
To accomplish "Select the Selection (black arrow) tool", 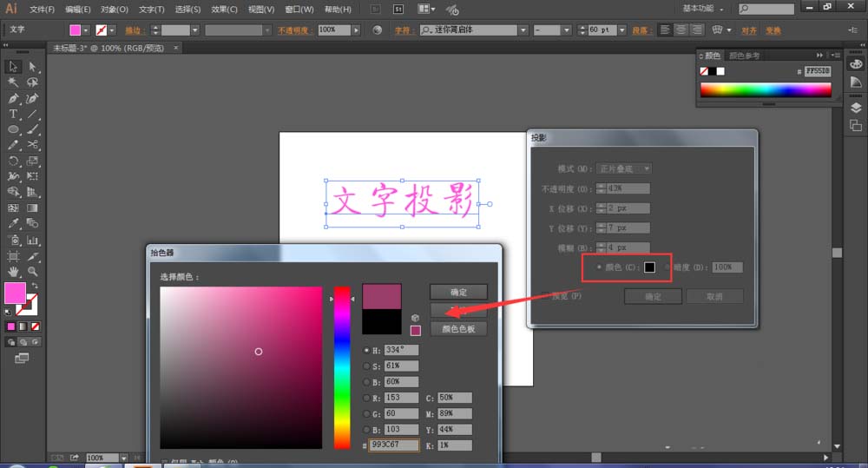I will 13,67.
